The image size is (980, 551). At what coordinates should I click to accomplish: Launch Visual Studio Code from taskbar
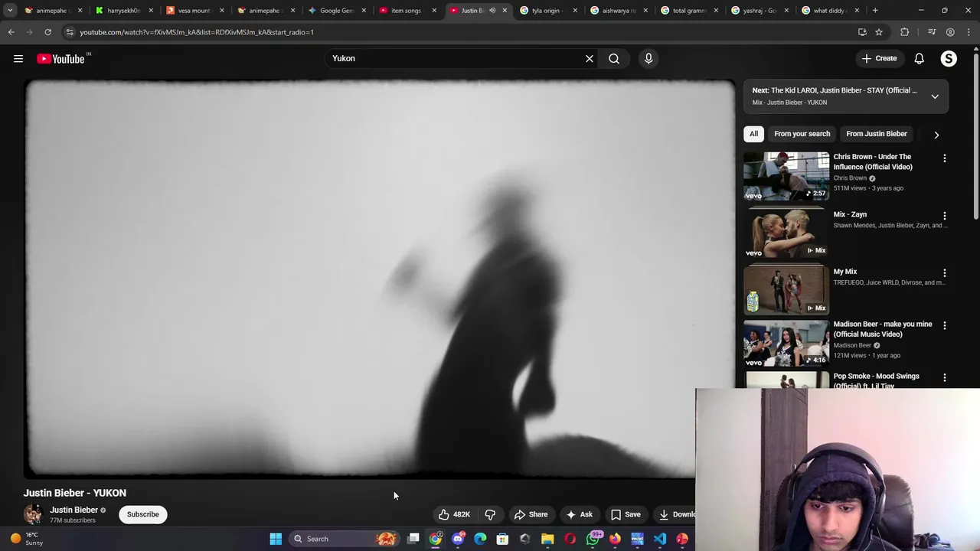tap(660, 539)
